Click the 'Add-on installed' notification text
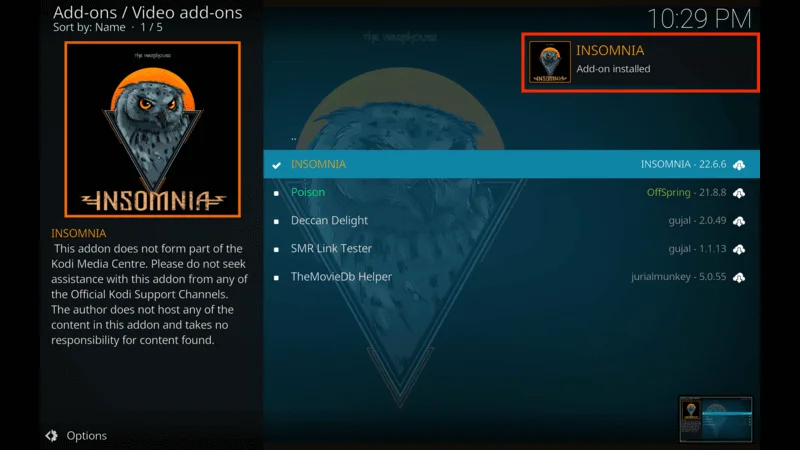The height and width of the screenshot is (450, 800). coord(613,69)
